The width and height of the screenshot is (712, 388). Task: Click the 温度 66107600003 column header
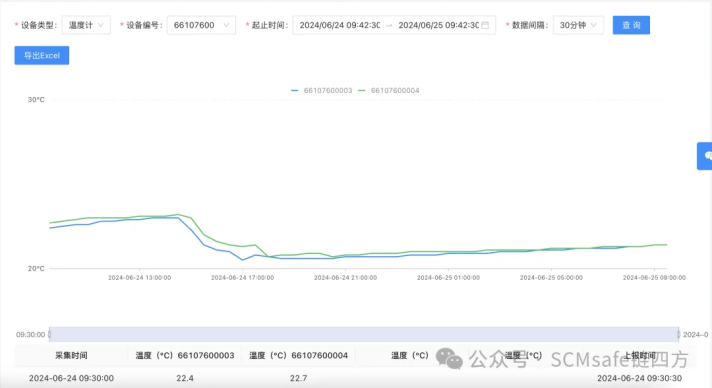185,355
